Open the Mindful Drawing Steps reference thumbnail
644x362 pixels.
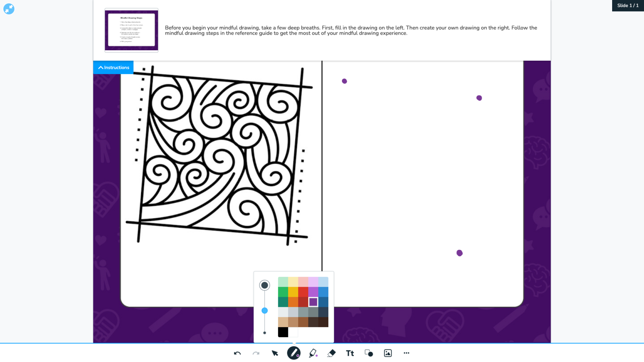tap(131, 30)
